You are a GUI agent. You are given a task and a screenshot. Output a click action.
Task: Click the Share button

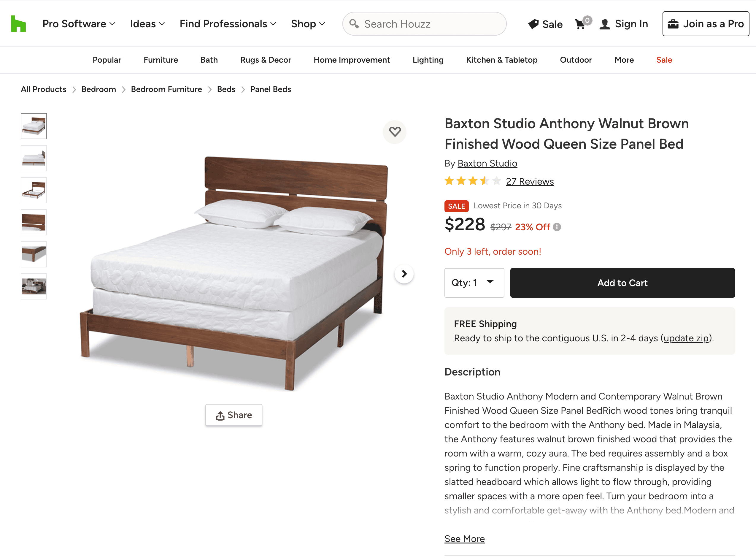tap(234, 415)
